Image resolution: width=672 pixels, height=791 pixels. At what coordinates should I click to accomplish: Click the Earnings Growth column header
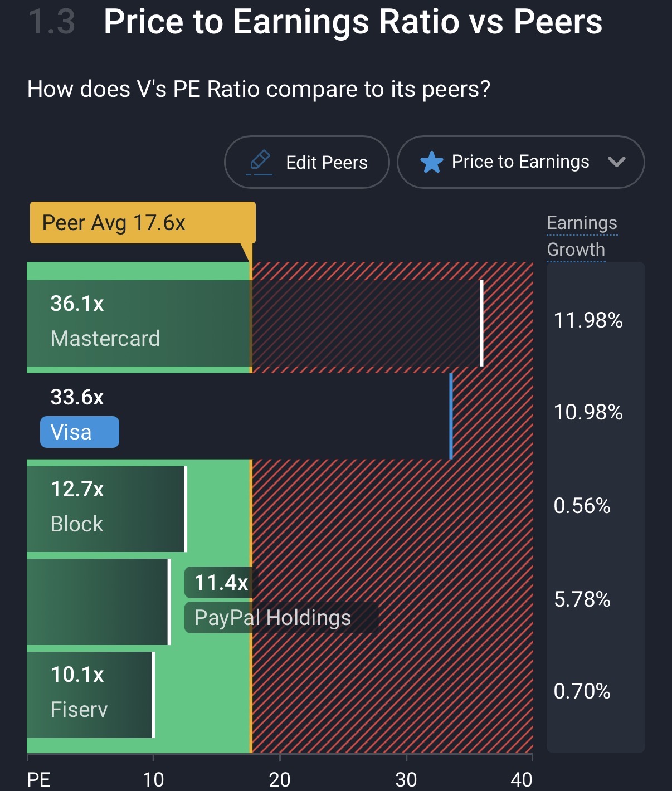click(581, 236)
